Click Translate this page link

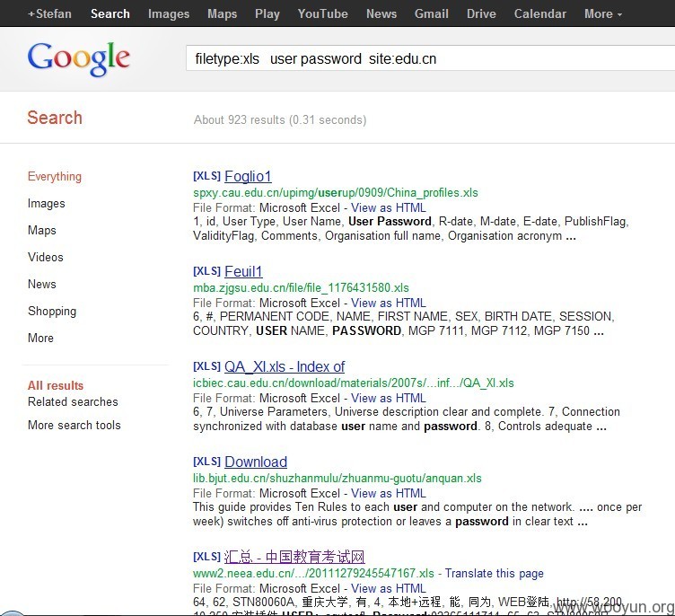[x=495, y=574]
